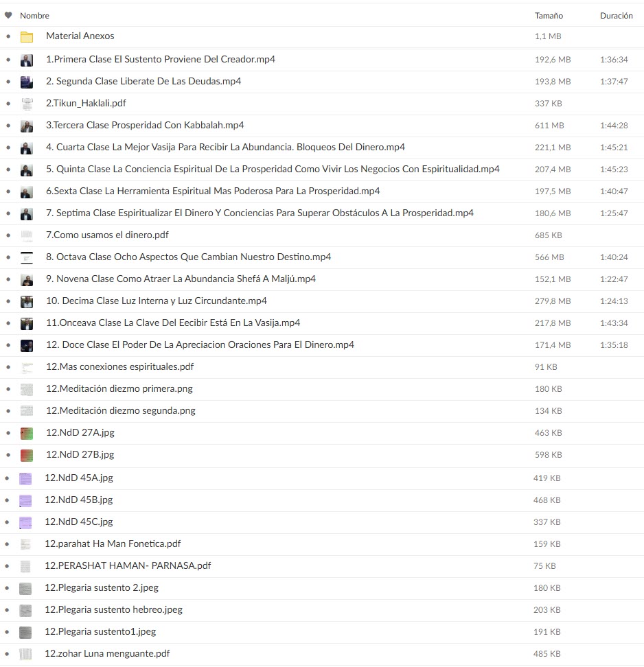The width and height of the screenshot is (644, 667).
Task: Click the 12.Plegaria sustento 2.jpeg icon
Action: pyautogui.click(x=25, y=588)
